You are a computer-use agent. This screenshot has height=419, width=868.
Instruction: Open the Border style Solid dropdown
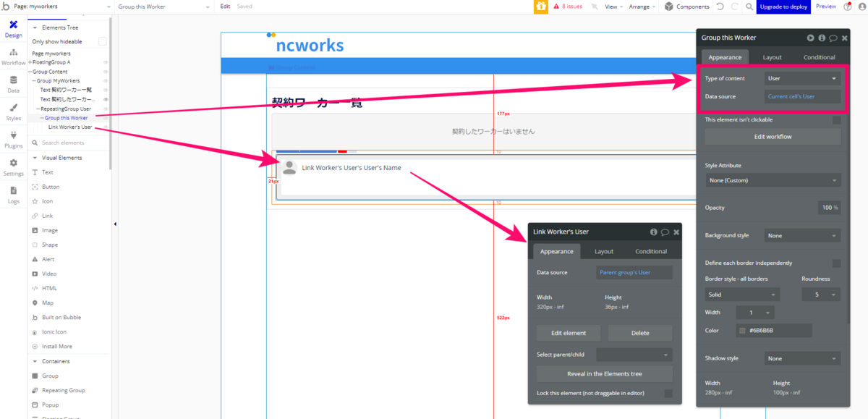point(742,295)
